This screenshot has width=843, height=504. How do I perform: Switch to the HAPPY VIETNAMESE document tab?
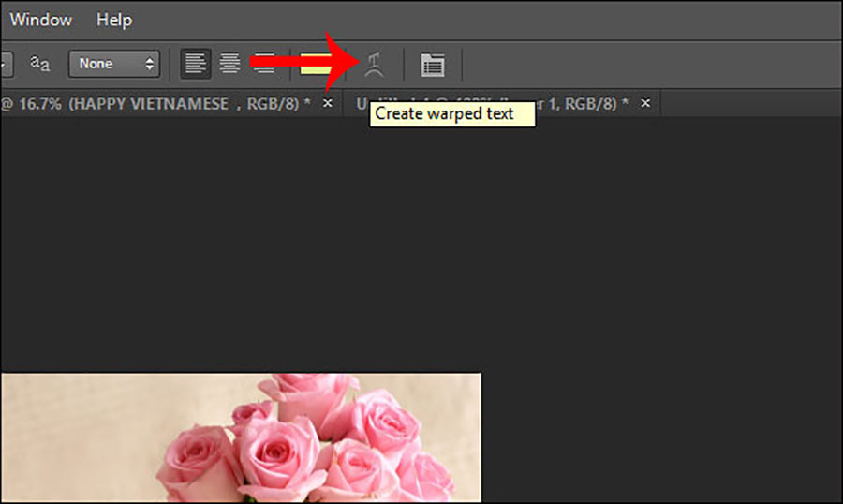[159, 103]
